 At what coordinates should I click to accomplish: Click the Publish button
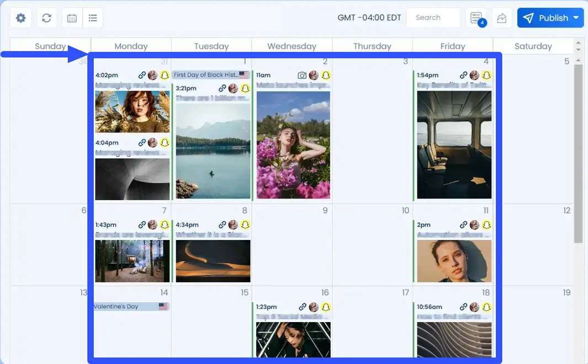tap(547, 18)
